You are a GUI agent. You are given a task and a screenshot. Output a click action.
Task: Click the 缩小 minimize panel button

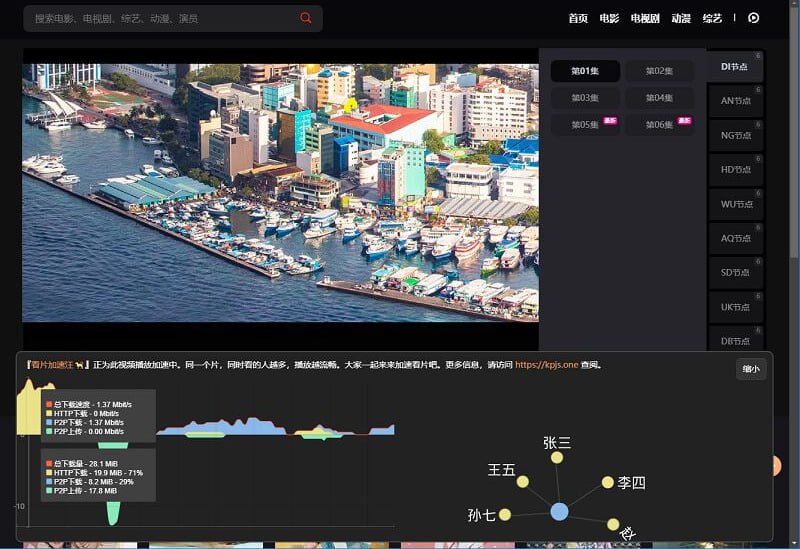[750, 369]
